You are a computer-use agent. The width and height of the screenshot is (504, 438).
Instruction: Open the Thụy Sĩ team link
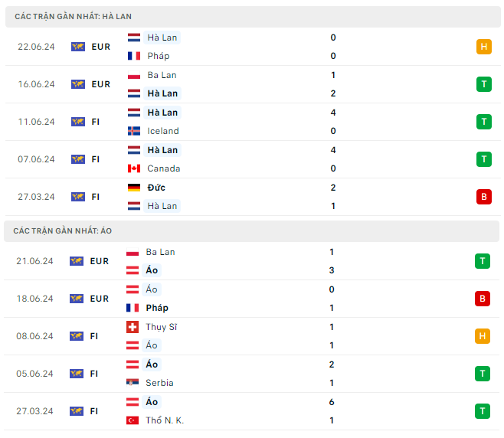tap(160, 327)
